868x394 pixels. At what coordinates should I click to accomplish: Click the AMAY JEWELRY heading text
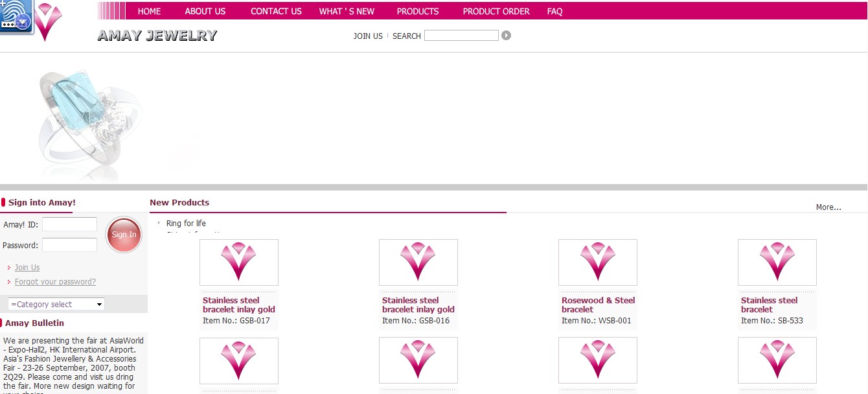pyautogui.click(x=157, y=36)
